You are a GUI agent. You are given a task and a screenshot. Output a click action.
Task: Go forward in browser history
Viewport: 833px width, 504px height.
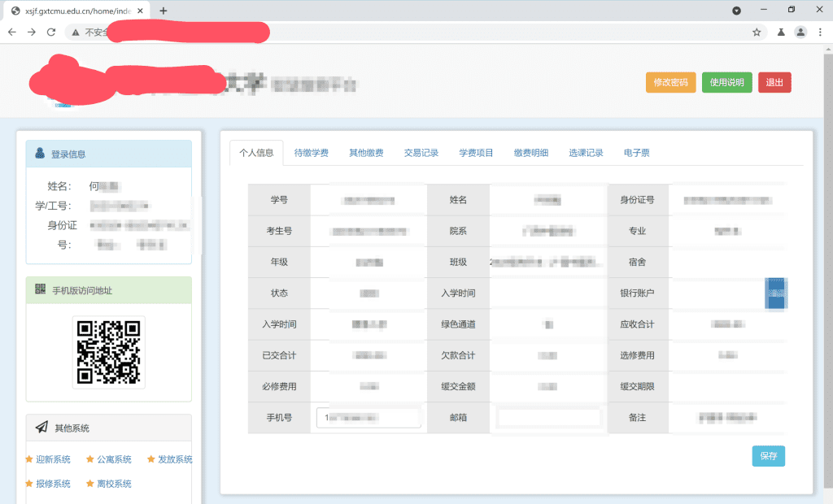(32, 33)
